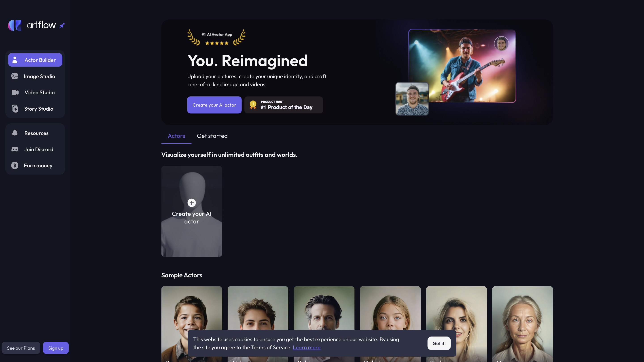Open Actor Builder person icon
644x362 pixels.
15,60
